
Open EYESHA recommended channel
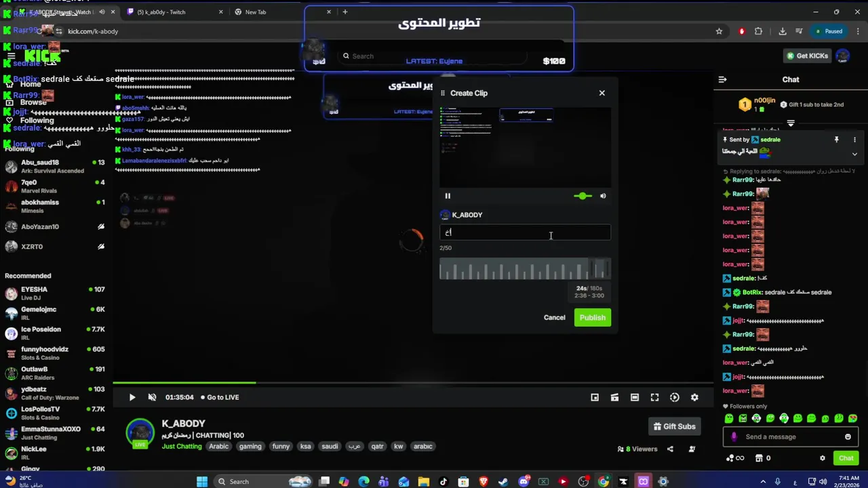[54, 293]
